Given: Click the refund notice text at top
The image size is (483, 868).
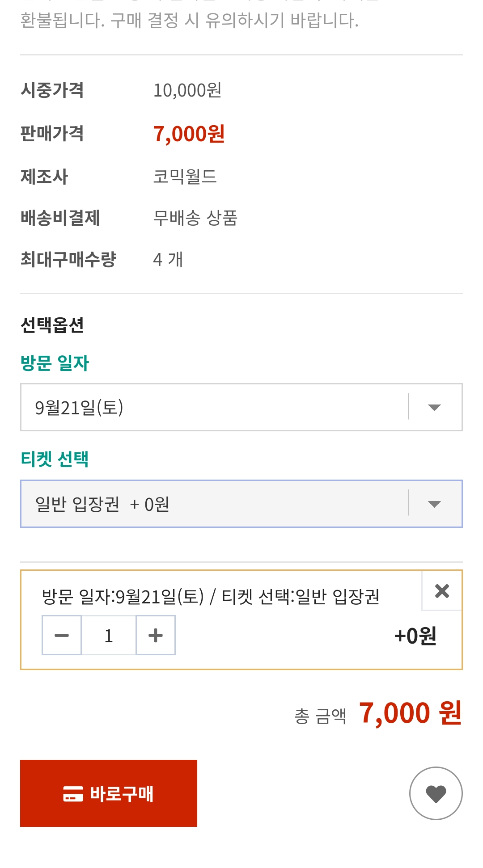Looking at the screenshot, I should 189,20.
